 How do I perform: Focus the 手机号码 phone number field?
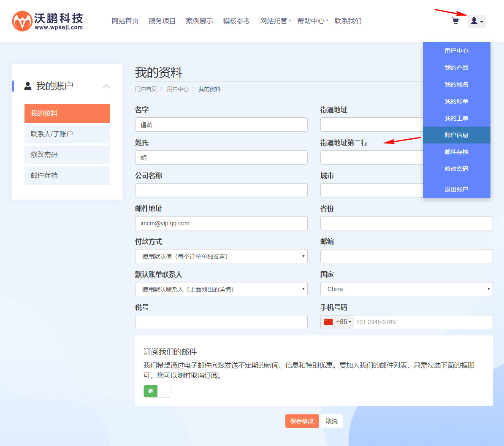tap(423, 322)
